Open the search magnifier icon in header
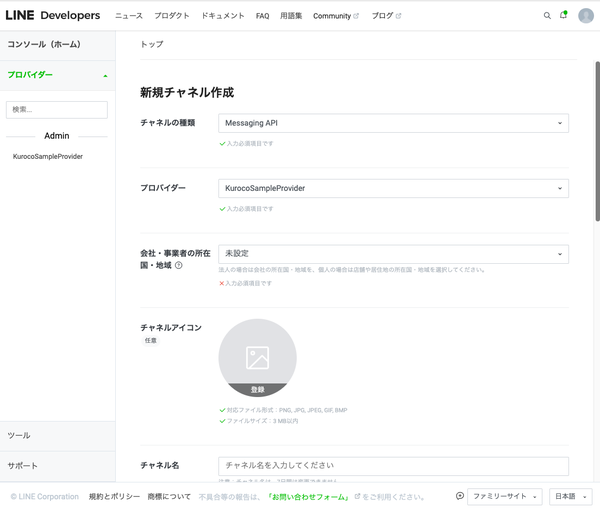The height and width of the screenshot is (508, 600). pyautogui.click(x=547, y=16)
